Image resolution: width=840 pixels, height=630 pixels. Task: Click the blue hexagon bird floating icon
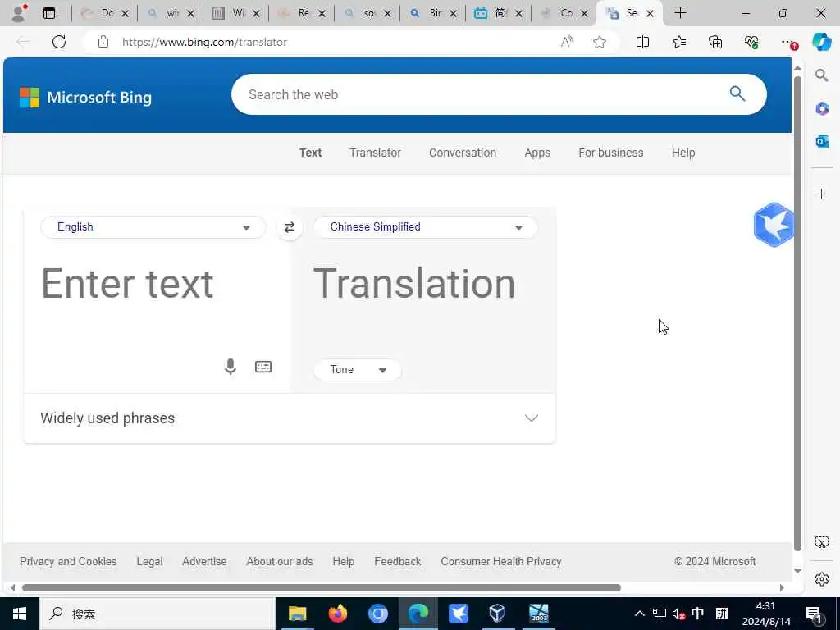[x=773, y=225]
